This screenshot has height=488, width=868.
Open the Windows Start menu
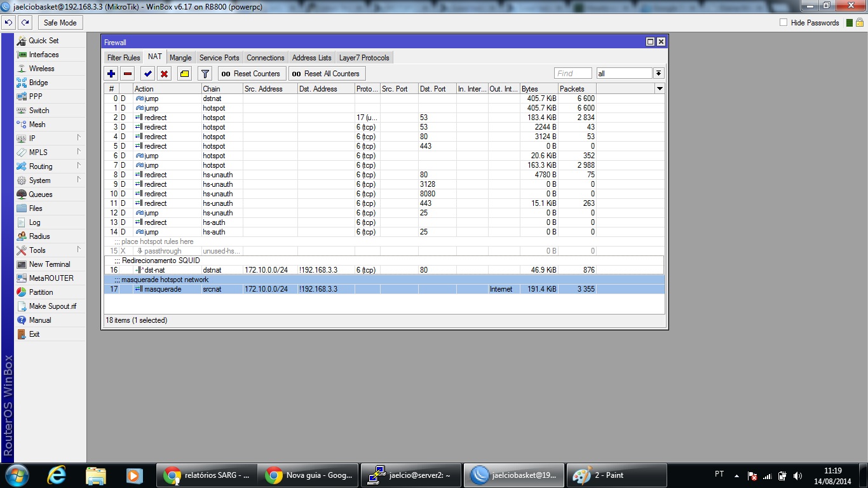(16, 475)
